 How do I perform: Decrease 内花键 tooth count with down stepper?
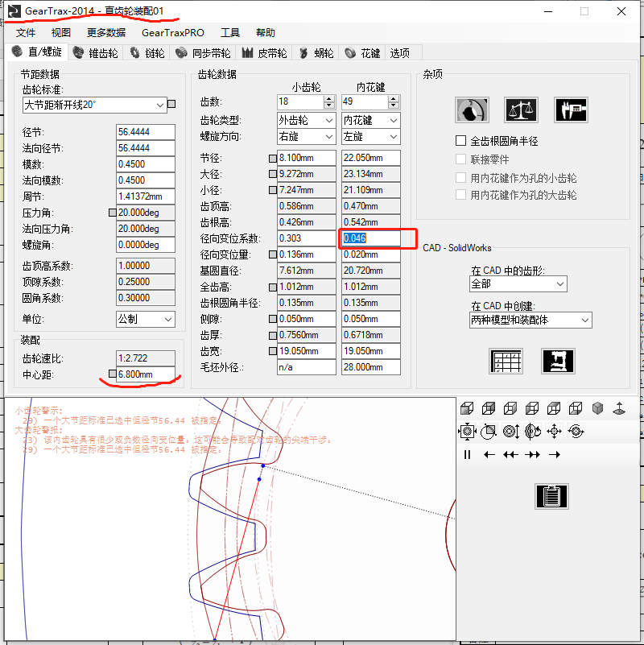(x=394, y=105)
